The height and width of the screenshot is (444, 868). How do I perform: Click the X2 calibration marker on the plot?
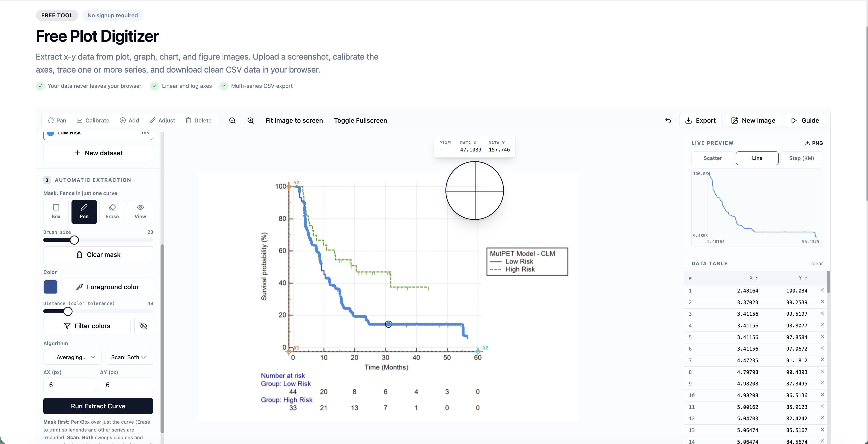pos(478,352)
